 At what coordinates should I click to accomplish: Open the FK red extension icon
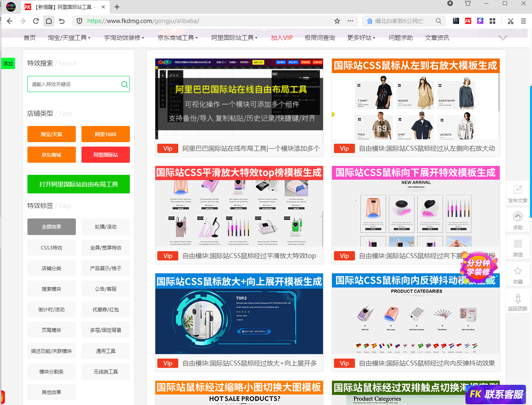coord(468,21)
